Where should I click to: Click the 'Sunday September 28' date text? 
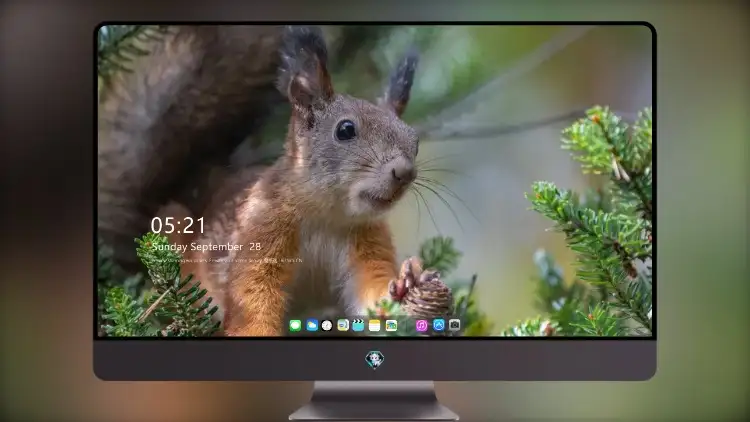point(206,247)
